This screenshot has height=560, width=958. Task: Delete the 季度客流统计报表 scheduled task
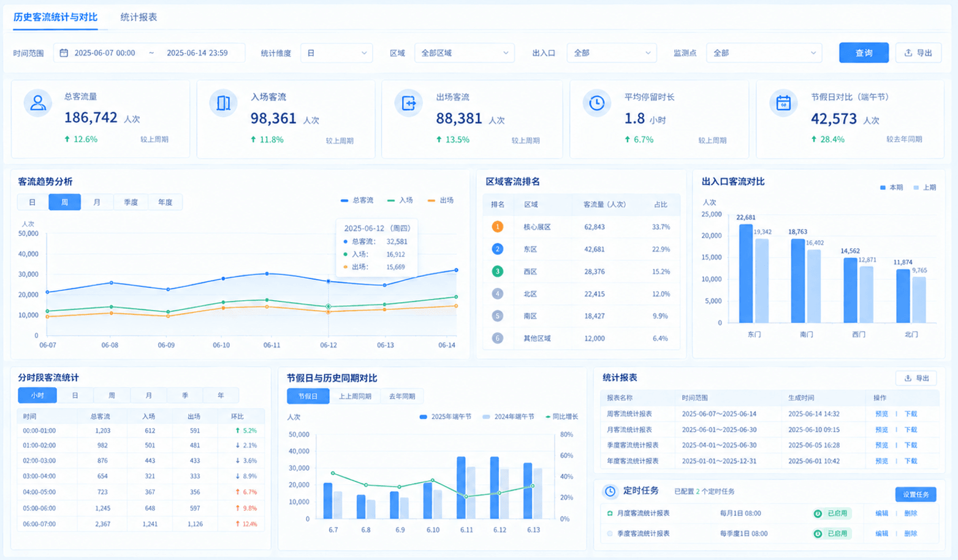[911, 534]
